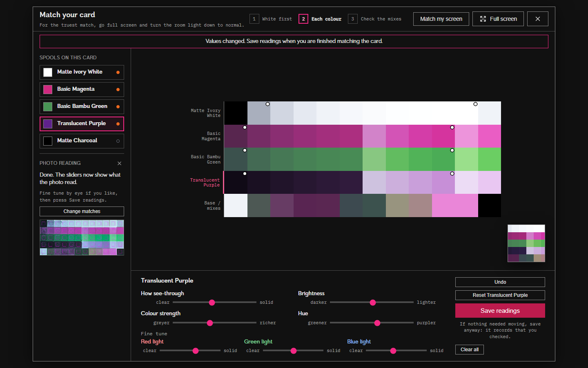The height and width of the screenshot is (368, 588).
Task: Adjust the Hue slider
Action: 372,323
